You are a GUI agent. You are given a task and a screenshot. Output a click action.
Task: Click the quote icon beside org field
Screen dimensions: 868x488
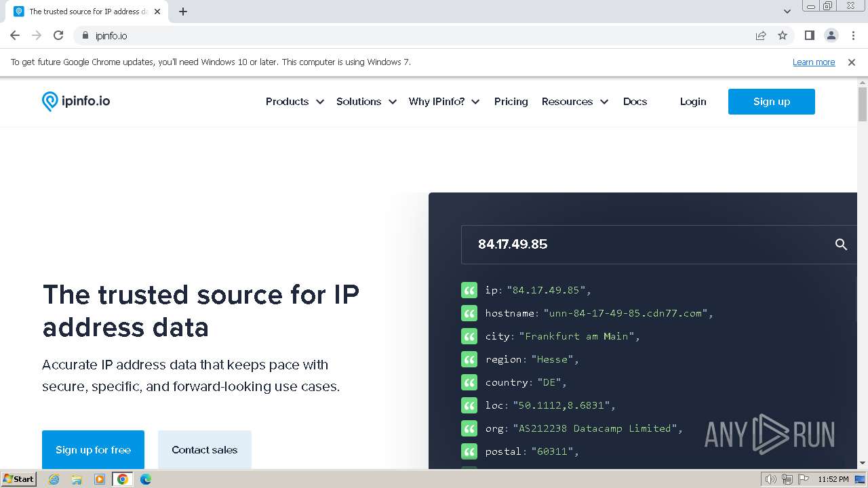pos(469,428)
